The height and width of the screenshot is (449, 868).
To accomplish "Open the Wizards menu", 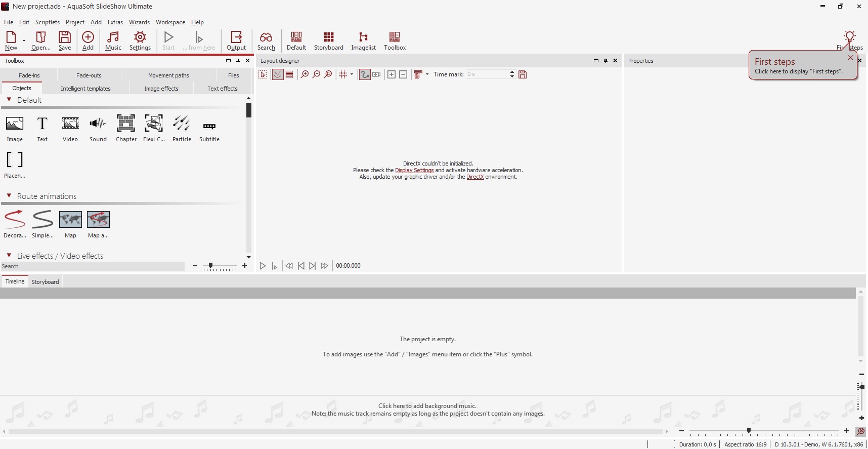I will [139, 22].
